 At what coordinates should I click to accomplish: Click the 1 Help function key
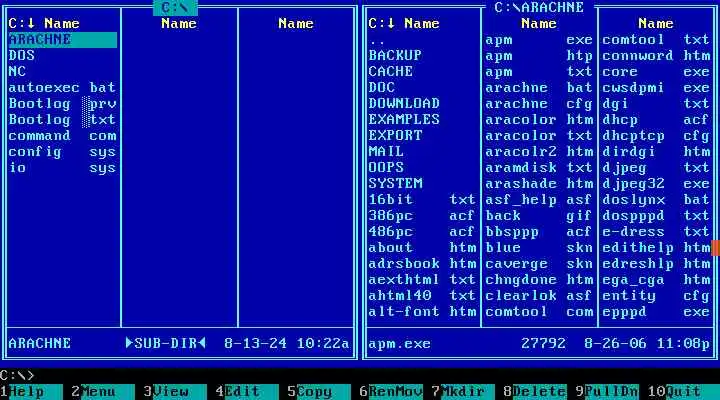(31, 392)
